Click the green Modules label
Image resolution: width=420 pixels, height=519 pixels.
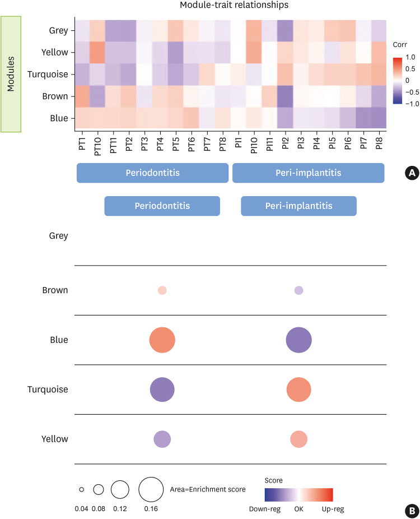point(11,74)
